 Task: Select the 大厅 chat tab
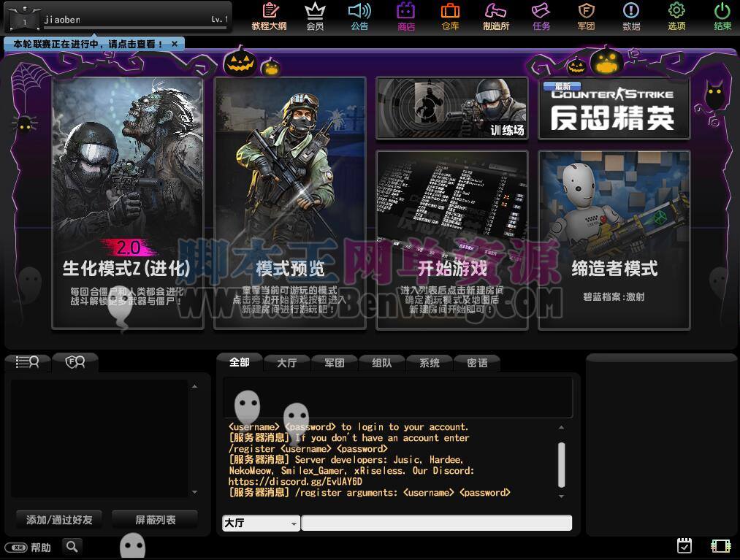286,363
